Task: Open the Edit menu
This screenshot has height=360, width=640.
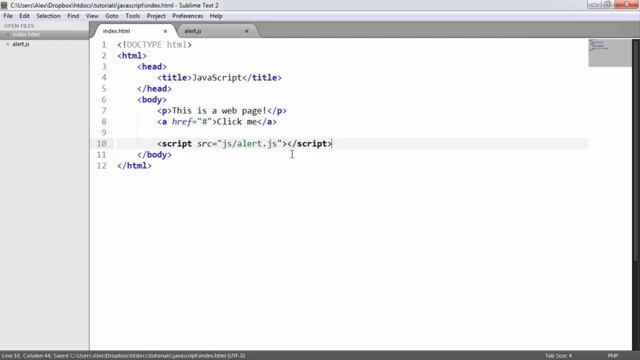Action: (x=24, y=16)
